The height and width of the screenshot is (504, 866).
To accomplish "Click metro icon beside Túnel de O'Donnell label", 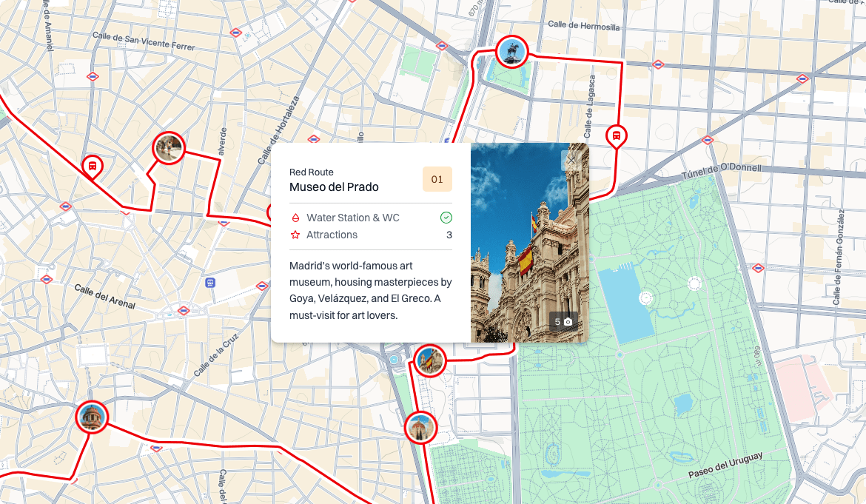I will [x=708, y=140].
